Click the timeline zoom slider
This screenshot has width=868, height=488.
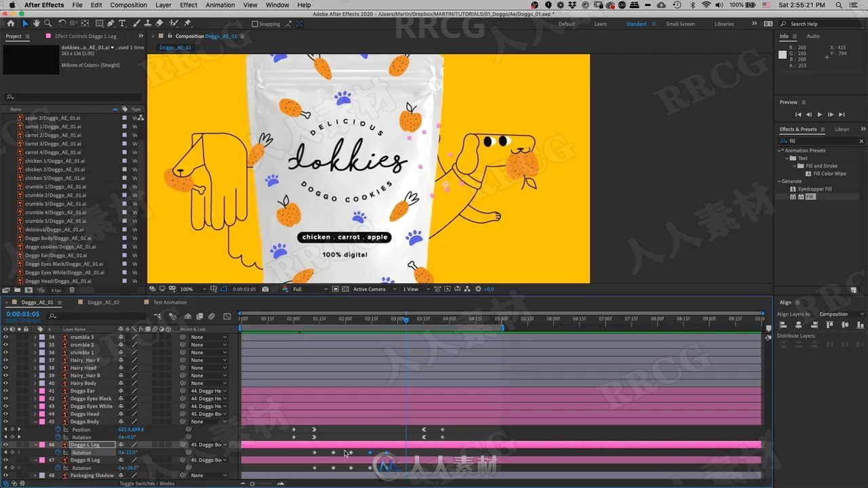252,483
